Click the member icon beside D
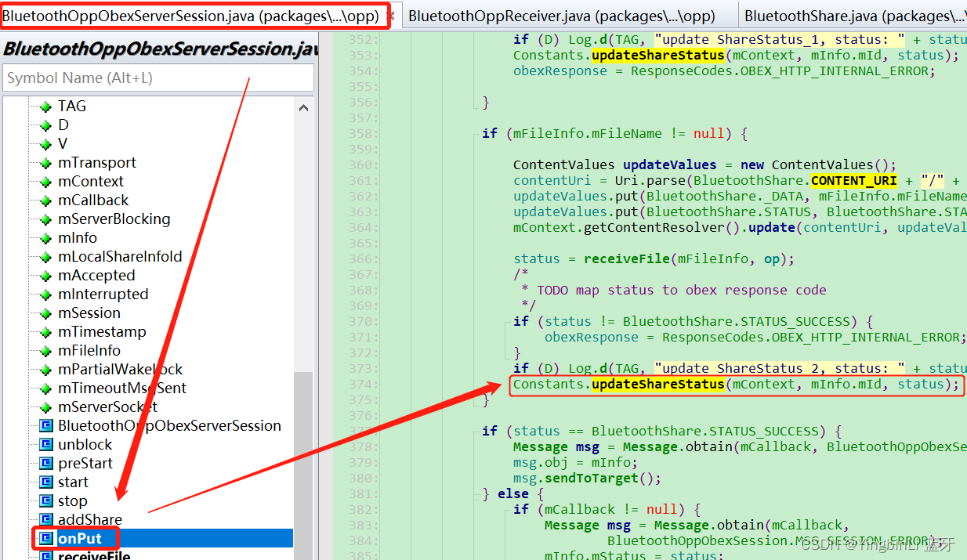This screenshot has height=560, width=967. point(45,125)
